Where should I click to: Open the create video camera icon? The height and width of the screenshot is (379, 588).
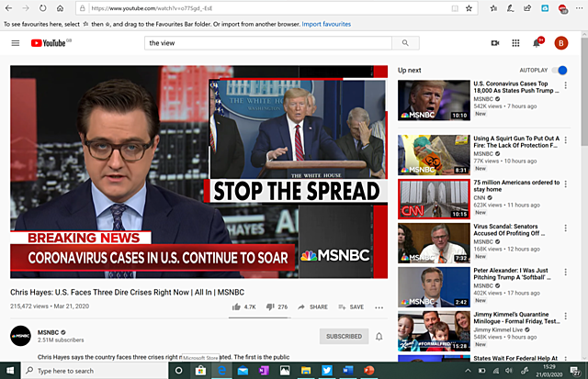(x=495, y=43)
